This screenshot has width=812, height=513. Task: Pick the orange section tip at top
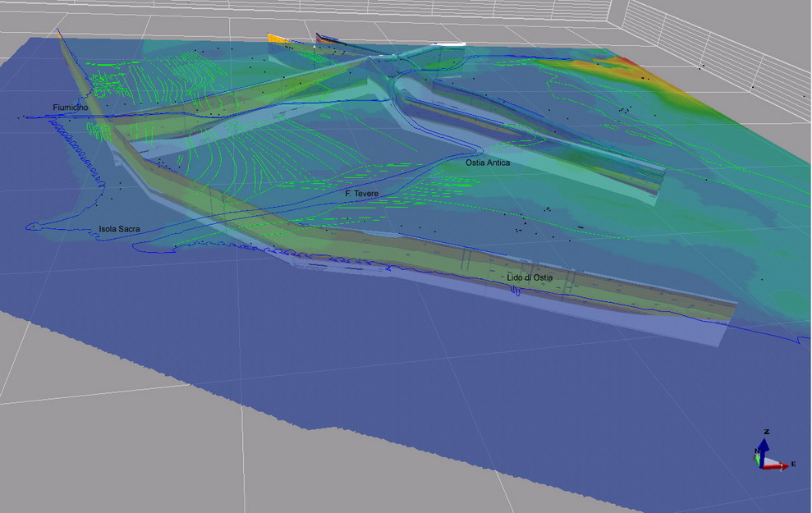click(x=278, y=39)
